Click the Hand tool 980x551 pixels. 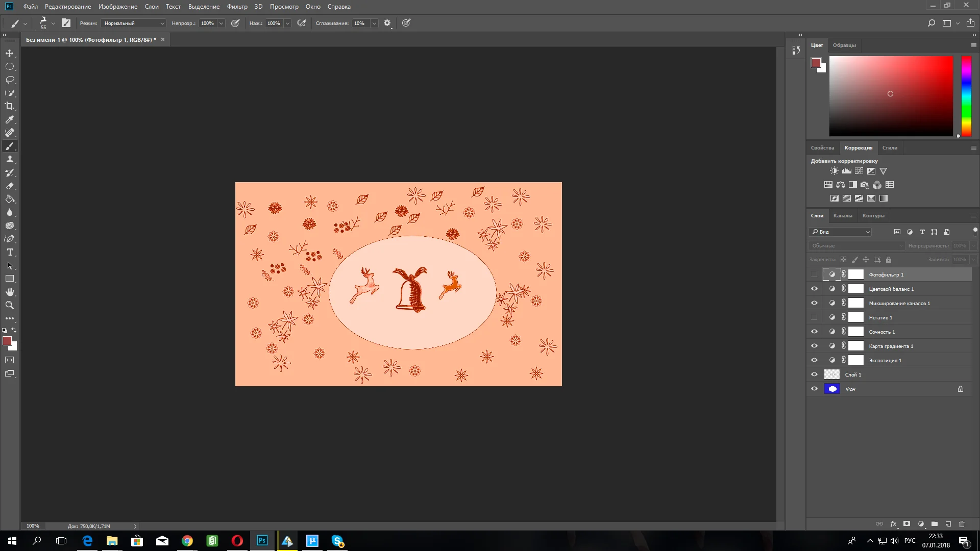click(10, 292)
